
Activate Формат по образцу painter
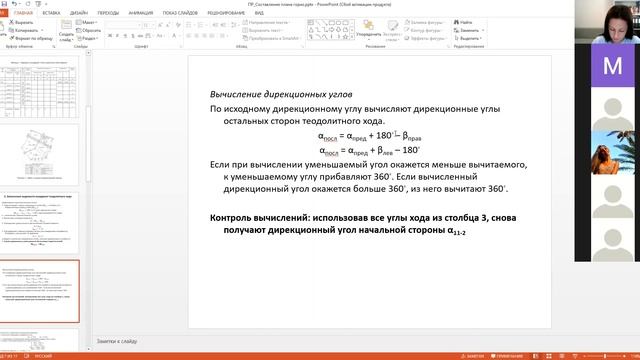coord(31,38)
